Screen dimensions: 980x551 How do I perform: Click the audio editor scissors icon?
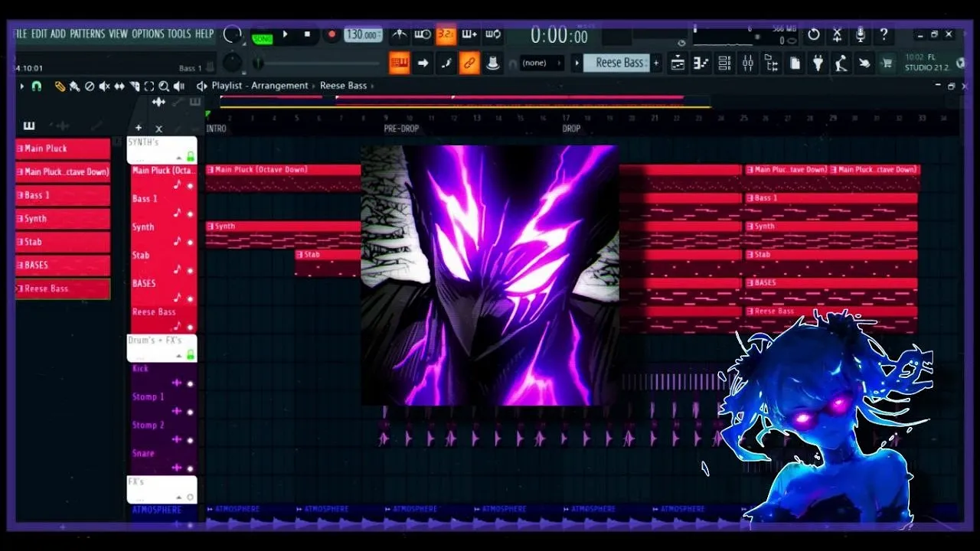click(x=838, y=34)
